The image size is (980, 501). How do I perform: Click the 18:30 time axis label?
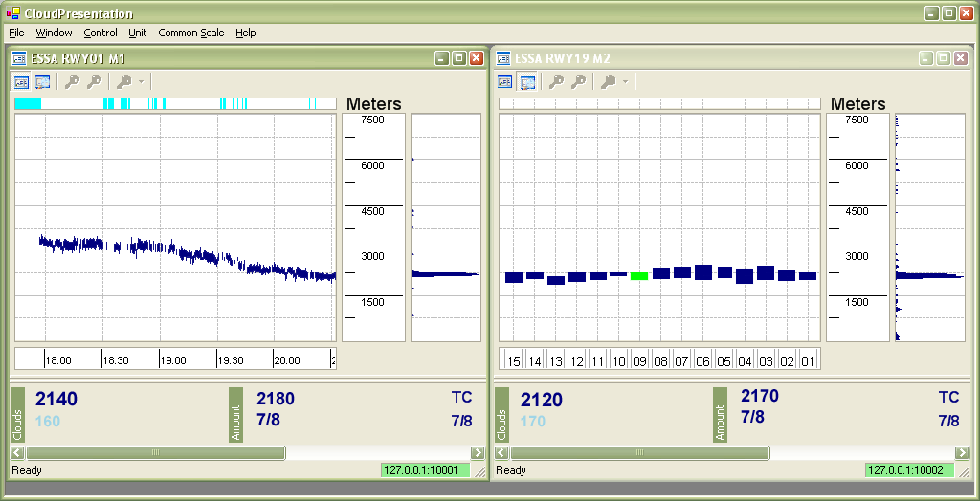click(x=116, y=360)
